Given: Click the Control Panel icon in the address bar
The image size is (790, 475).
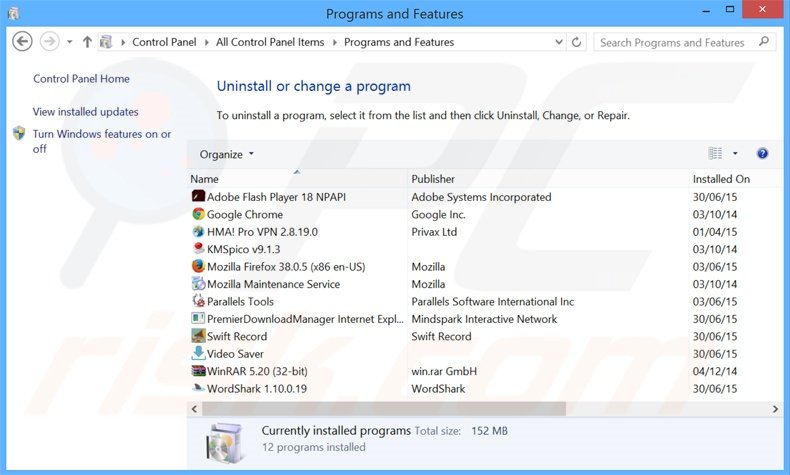Looking at the screenshot, I should click(x=106, y=42).
